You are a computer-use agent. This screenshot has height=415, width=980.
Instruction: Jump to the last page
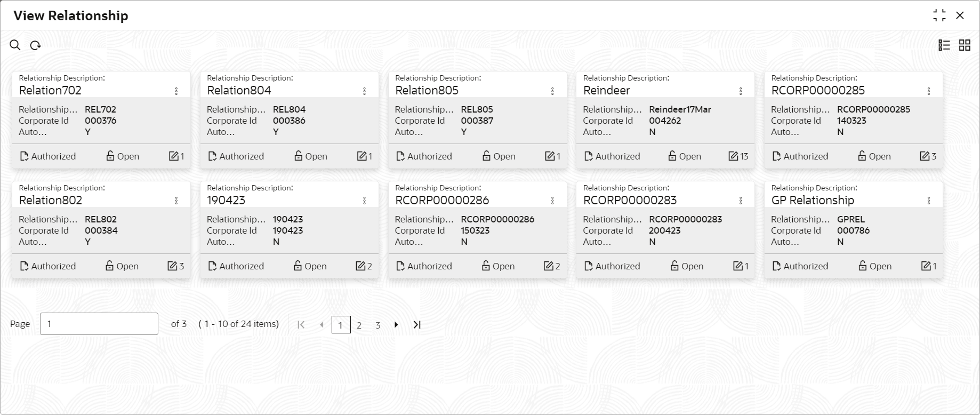417,324
